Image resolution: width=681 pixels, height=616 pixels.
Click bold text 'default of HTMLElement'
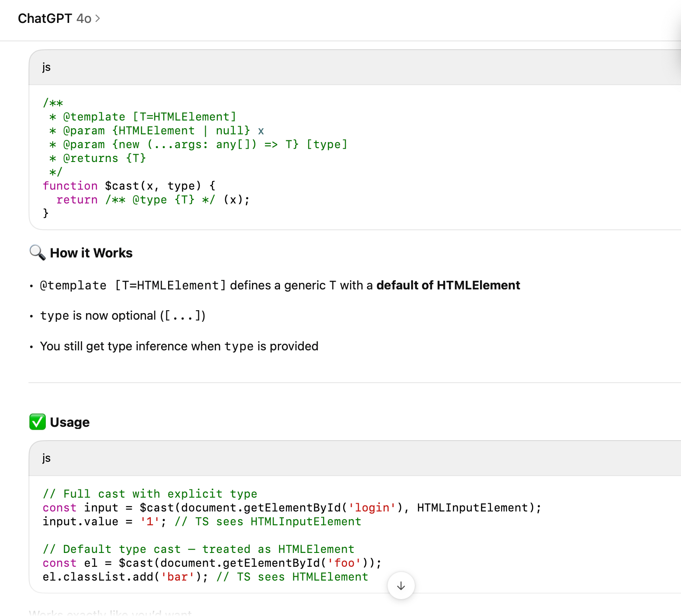click(448, 286)
